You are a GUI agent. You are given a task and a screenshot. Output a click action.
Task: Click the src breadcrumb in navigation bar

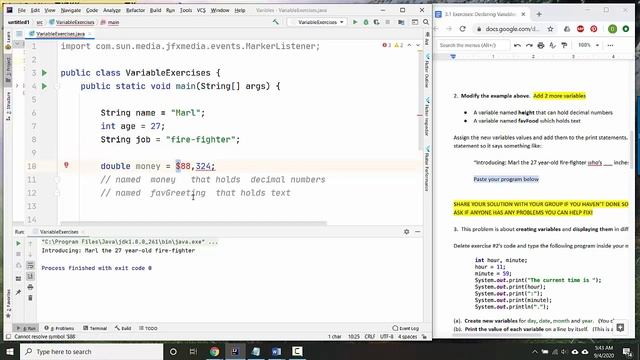click(40, 22)
